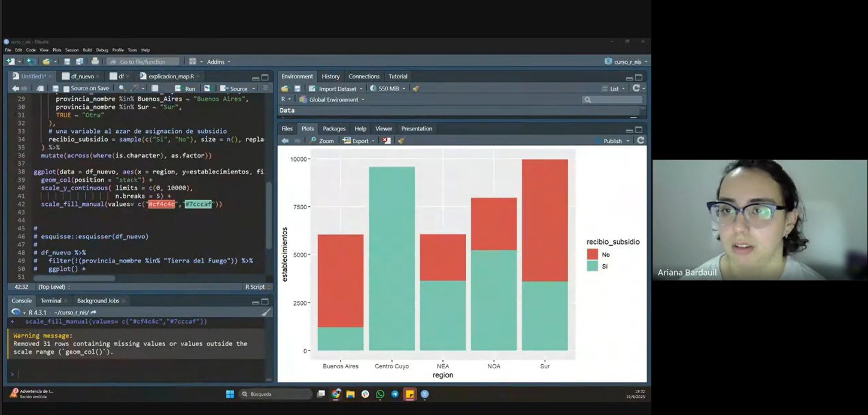868x415 pixels.
Task: Click the Refresh icon in Plots pane
Action: (x=641, y=141)
